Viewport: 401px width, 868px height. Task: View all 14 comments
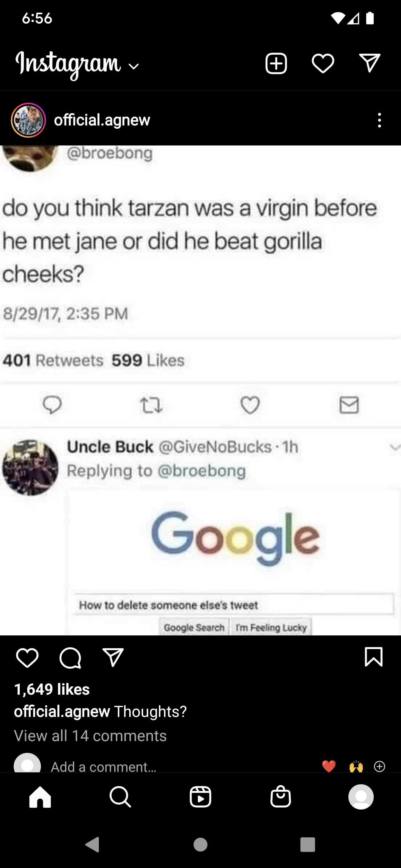coord(91,735)
